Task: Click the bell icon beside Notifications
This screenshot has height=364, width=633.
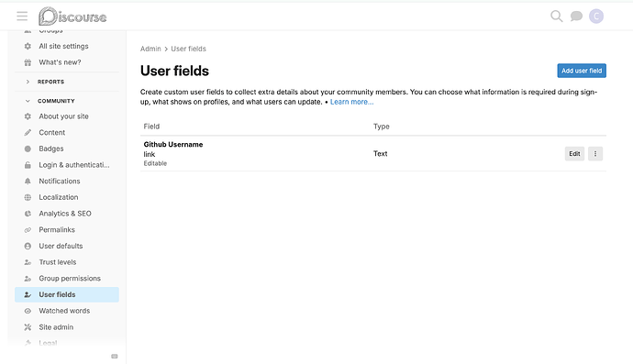Action: point(28,182)
